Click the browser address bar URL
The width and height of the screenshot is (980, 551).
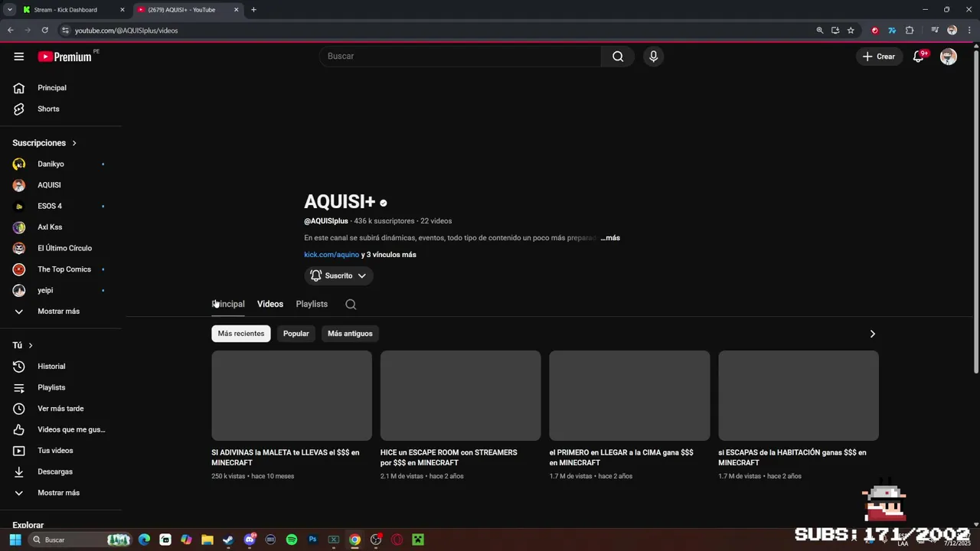pos(126,31)
